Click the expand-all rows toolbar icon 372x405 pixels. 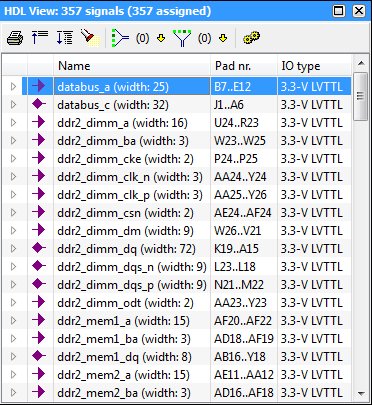(x=65, y=37)
